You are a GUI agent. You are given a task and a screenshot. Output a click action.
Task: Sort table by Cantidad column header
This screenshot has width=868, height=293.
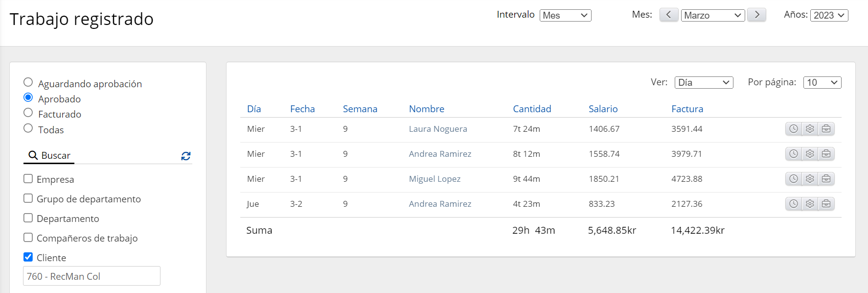[532, 109]
